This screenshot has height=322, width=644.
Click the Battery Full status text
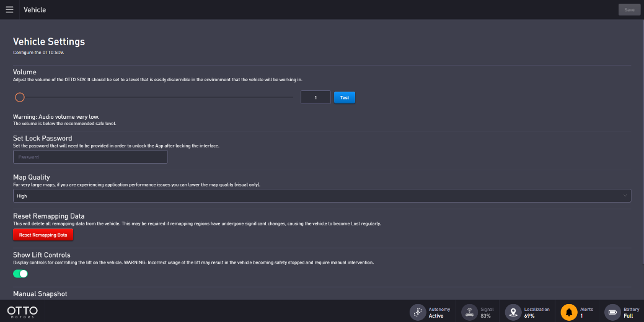coord(629,316)
